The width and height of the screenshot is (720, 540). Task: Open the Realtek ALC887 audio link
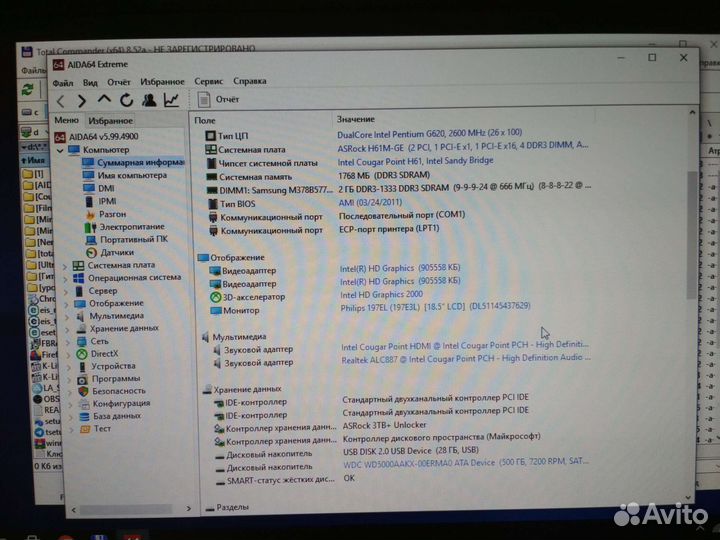466,359
